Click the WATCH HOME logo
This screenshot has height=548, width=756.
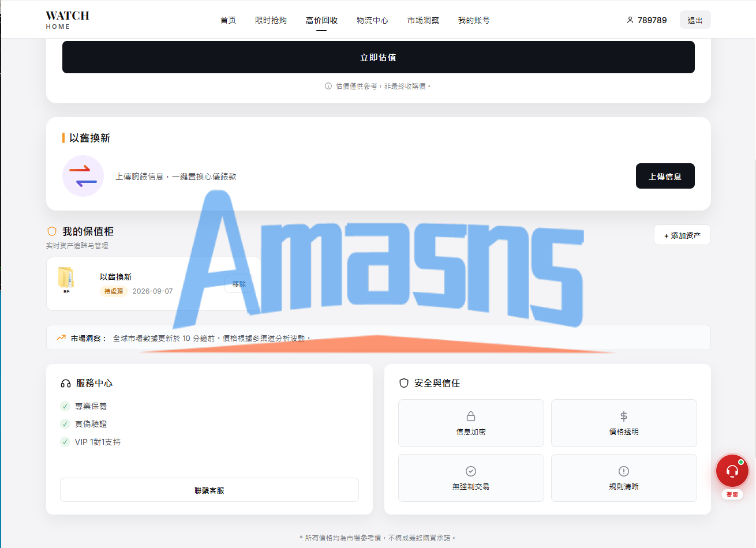coord(68,20)
